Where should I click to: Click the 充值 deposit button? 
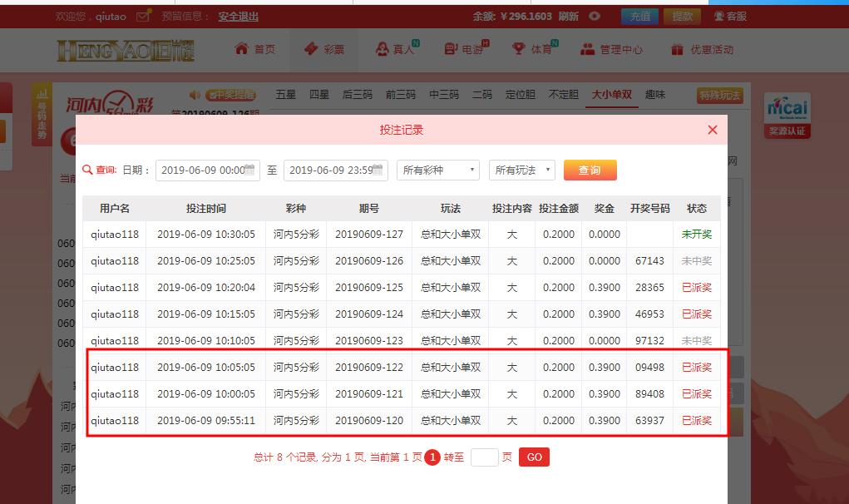pos(639,16)
